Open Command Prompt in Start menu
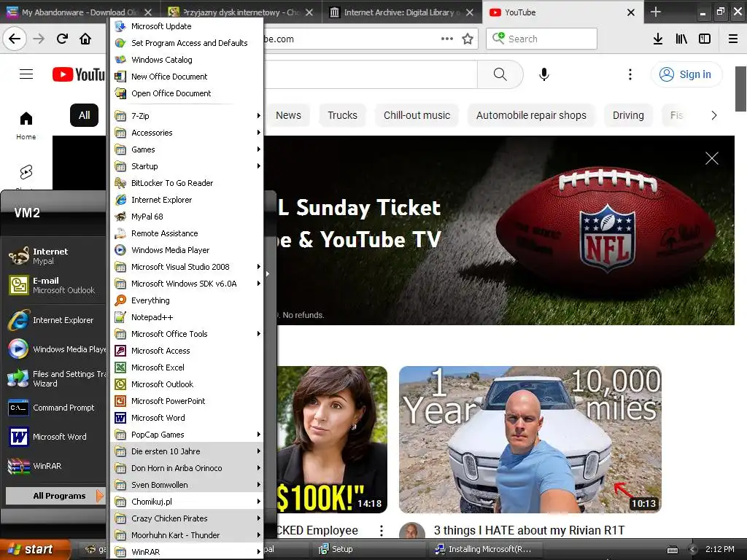 55,408
